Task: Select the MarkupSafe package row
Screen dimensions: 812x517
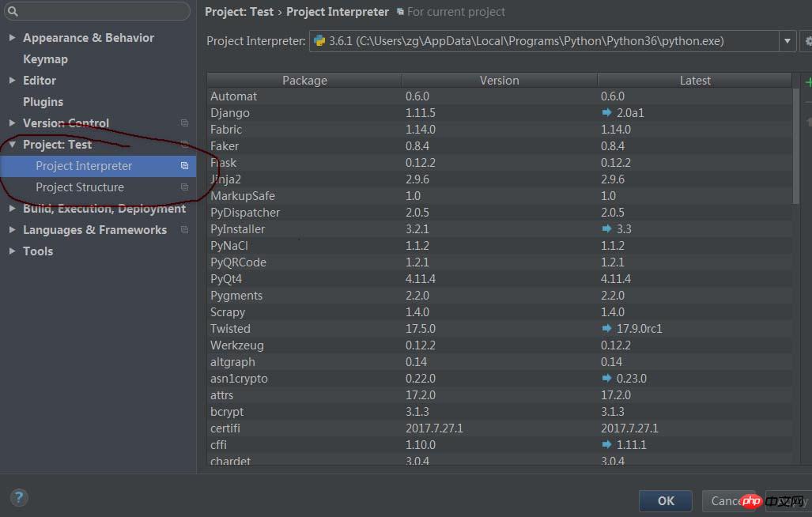Action: (499, 195)
